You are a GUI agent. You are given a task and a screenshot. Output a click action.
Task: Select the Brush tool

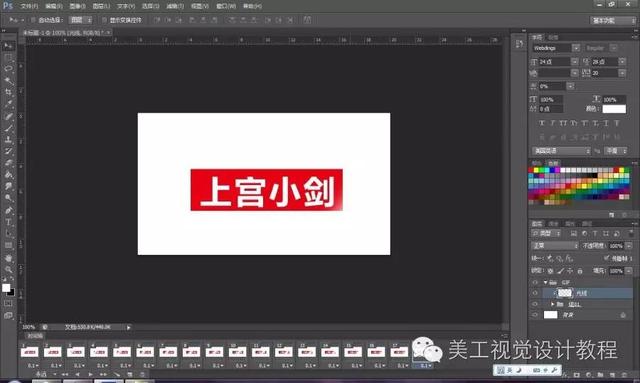pyautogui.click(x=8, y=128)
